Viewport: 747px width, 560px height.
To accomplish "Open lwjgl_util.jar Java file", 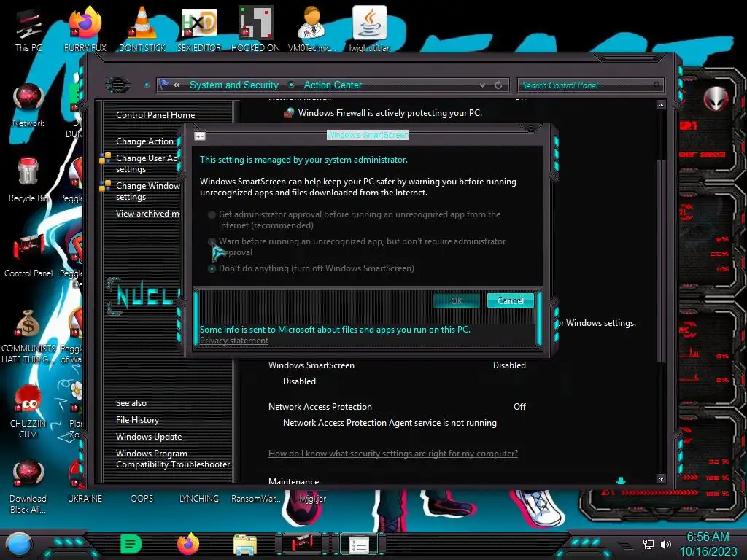I will click(369, 30).
